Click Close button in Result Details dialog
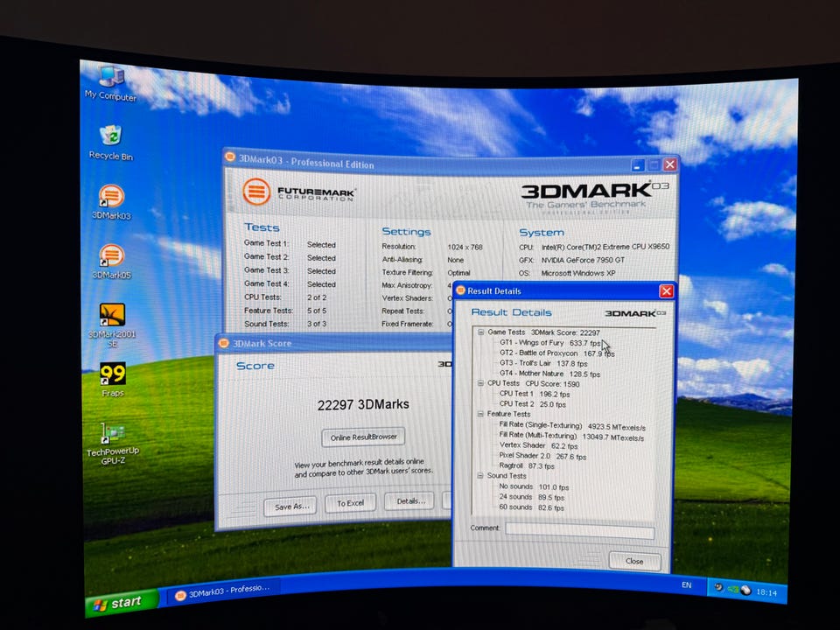The height and width of the screenshot is (630, 840). (634, 561)
